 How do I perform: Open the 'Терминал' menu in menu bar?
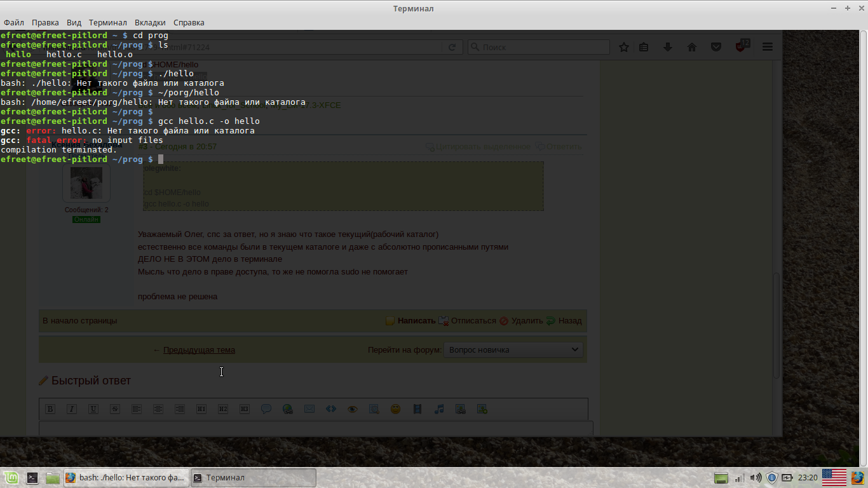107,22
